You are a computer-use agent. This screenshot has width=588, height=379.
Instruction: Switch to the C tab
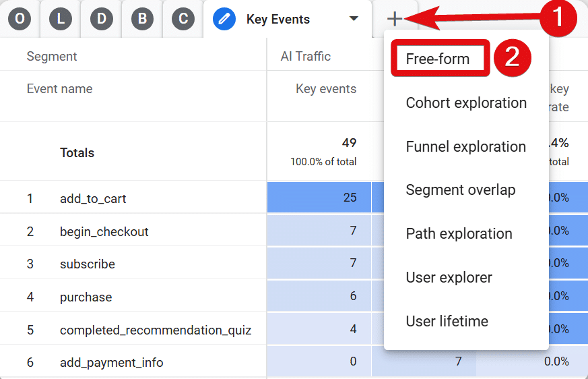coord(183,18)
